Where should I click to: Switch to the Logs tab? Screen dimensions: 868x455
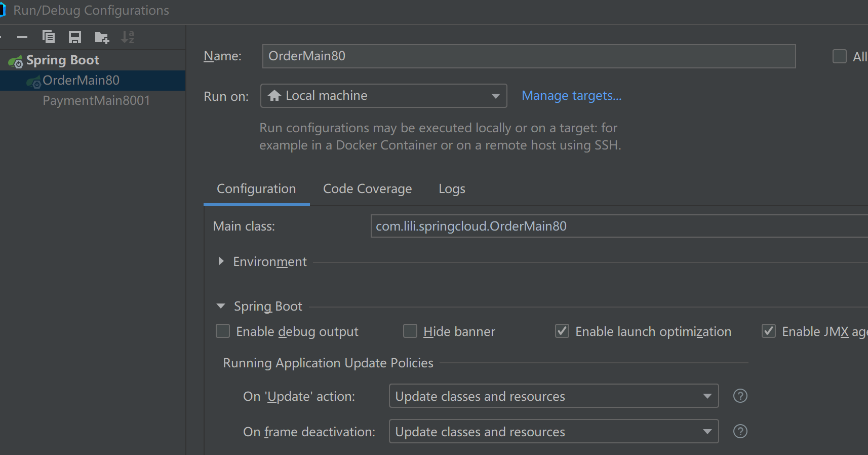(x=452, y=189)
